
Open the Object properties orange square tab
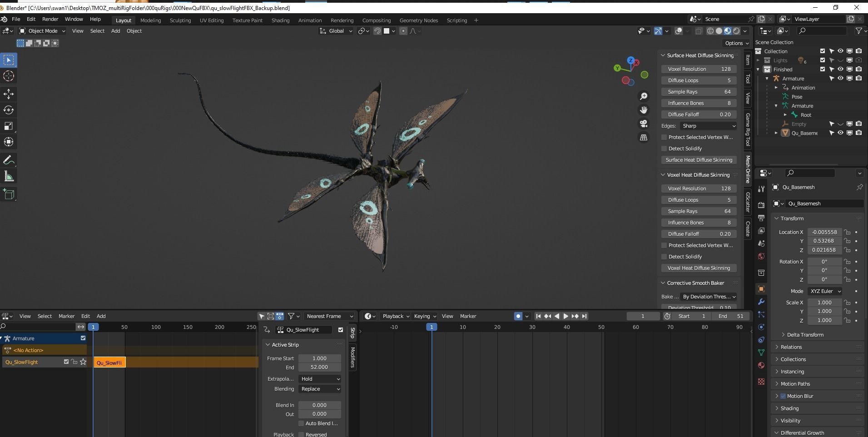(x=761, y=289)
